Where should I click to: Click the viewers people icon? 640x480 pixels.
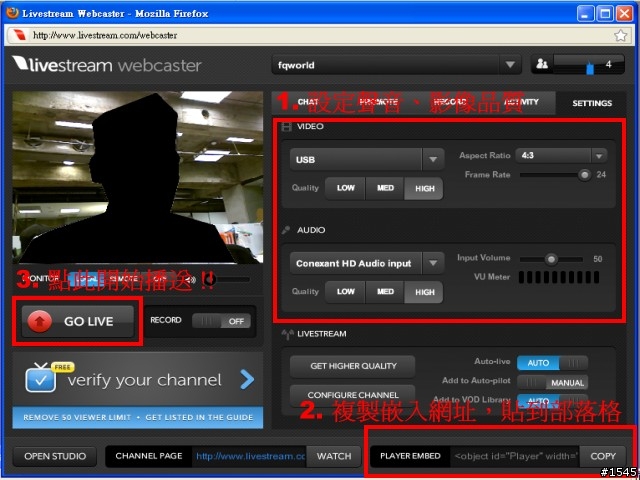click(542, 64)
